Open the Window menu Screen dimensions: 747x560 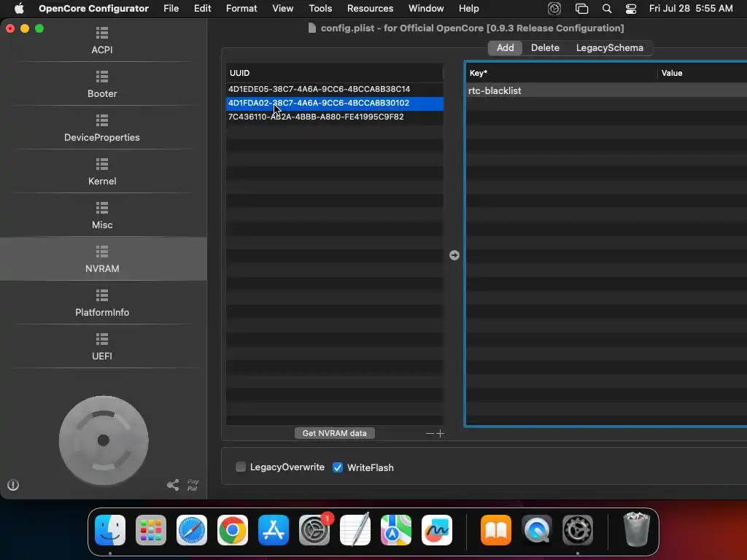tap(426, 9)
